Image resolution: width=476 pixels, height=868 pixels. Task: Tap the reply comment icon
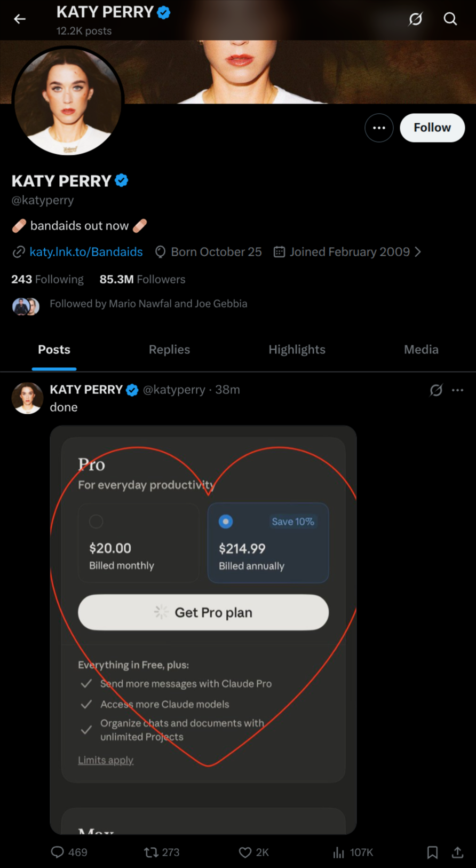click(x=57, y=852)
